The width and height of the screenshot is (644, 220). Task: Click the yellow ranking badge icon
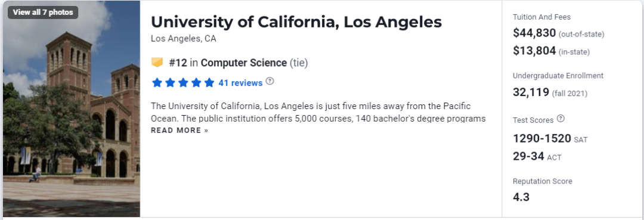pos(157,63)
